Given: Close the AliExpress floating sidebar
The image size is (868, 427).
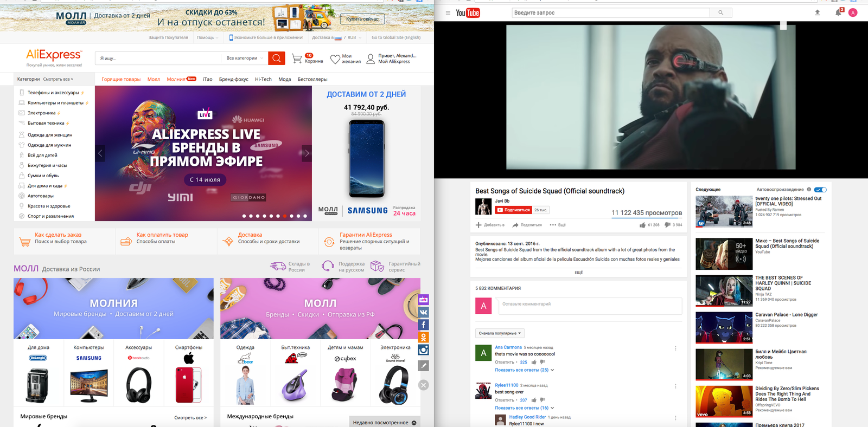Looking at the screenshot, I should pos(424,385).
